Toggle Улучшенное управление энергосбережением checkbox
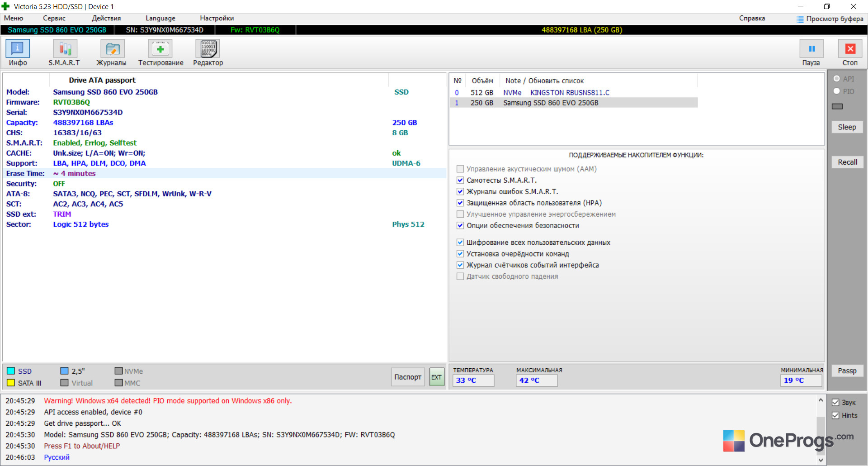 (460, 214)
